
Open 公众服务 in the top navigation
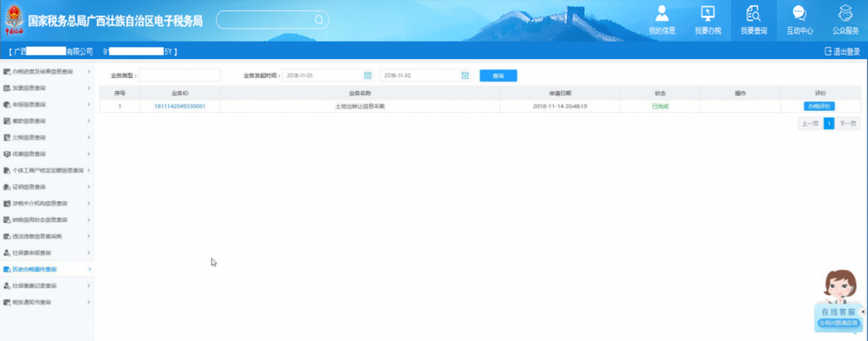click(x=845, y=21)
